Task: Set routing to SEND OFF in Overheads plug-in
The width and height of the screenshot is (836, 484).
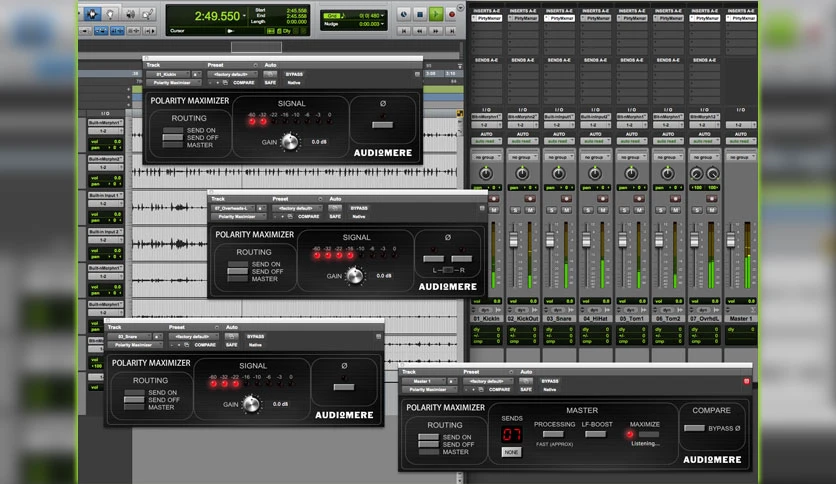Action: [238, 271]
